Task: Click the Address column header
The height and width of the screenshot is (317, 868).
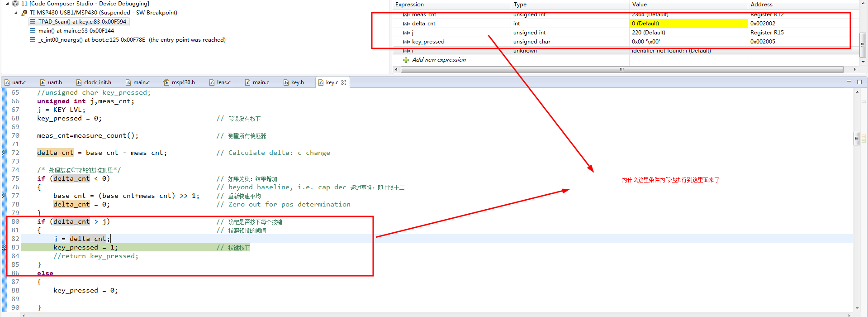Action: coord(803,5)
